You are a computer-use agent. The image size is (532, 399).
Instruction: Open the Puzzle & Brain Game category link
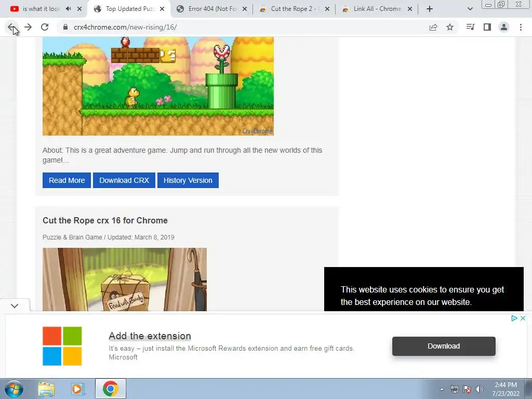72,237
